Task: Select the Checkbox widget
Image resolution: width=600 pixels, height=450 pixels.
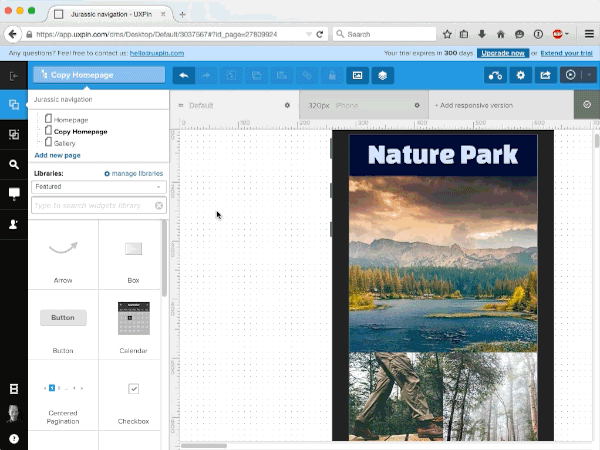Action: [133, 395]
